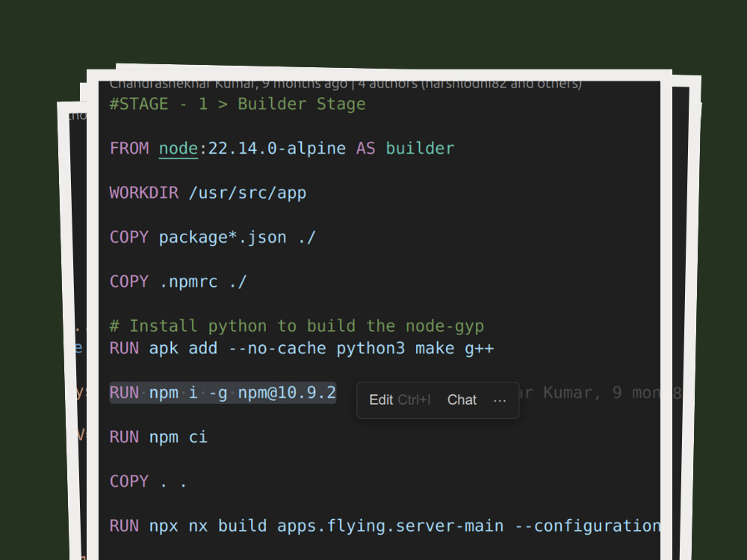Click the 'COPY . .' line
This screenshot has width=747, height=560.
[x=148, y=482]
